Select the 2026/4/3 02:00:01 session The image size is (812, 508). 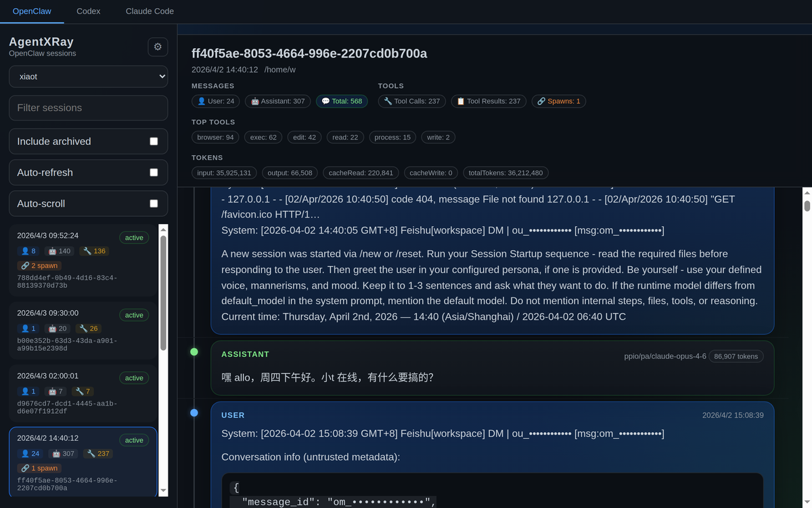tap(83, 393)
